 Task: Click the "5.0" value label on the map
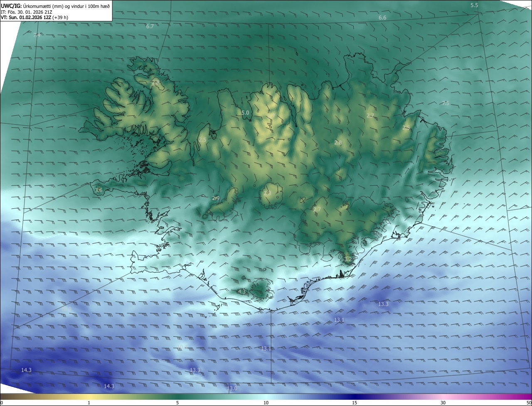(x=245, y=113)
